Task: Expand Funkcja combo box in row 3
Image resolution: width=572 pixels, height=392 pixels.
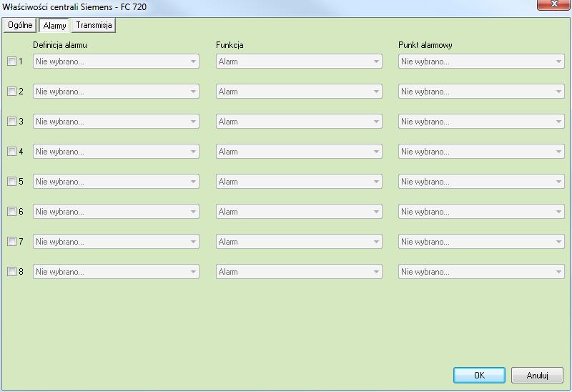Action: [x=299, y=121]
